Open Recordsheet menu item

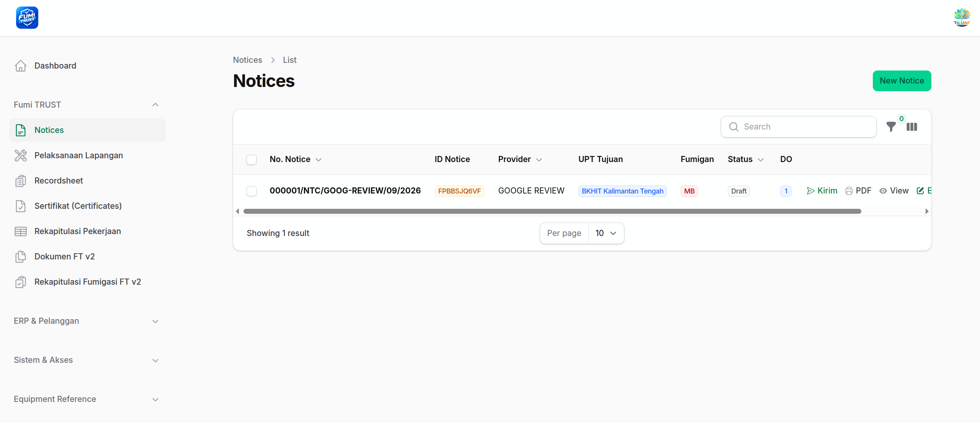88,181
